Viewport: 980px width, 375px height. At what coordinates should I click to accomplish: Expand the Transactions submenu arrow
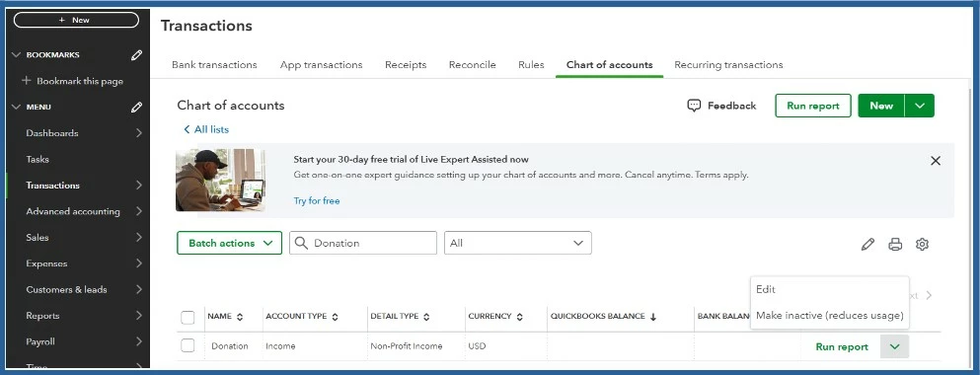139,185
